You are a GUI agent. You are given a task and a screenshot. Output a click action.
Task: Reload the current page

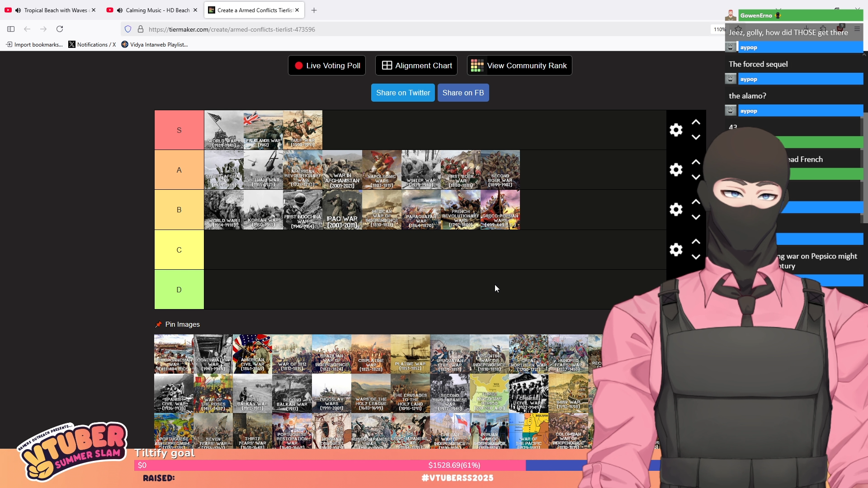[60, 29]
